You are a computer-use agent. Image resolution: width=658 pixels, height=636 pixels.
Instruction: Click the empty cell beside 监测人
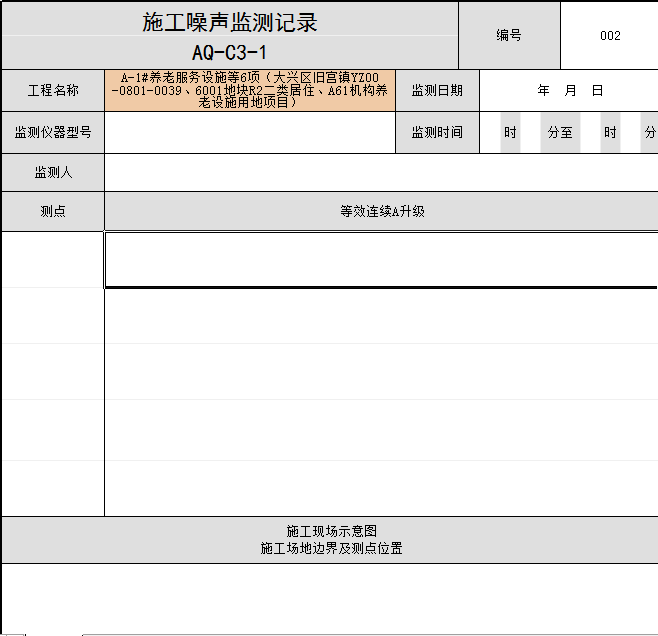pos(380,173)
